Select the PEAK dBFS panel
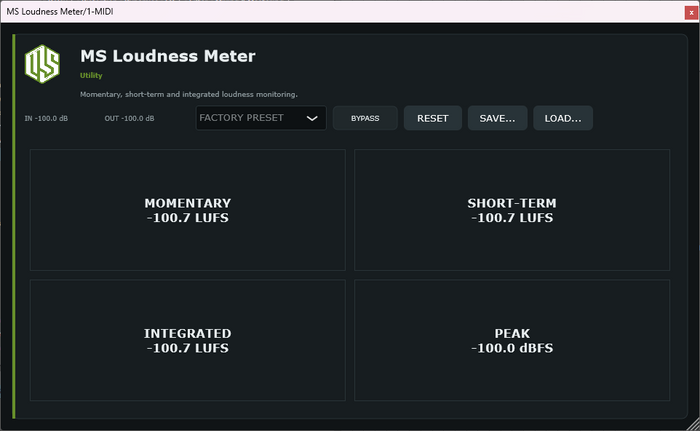 click(x=512, y=340)
